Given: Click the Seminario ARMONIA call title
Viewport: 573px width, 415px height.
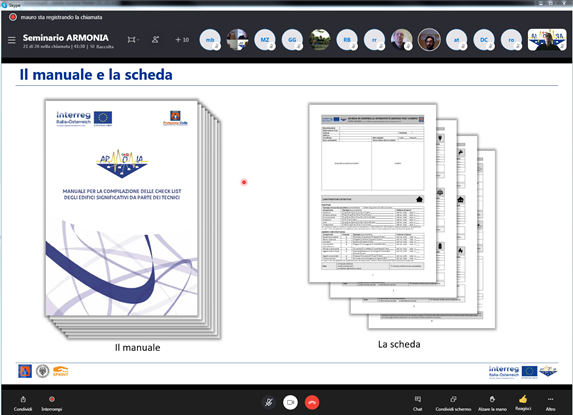Looking at the screenshot, I should [x=66, y=38].
